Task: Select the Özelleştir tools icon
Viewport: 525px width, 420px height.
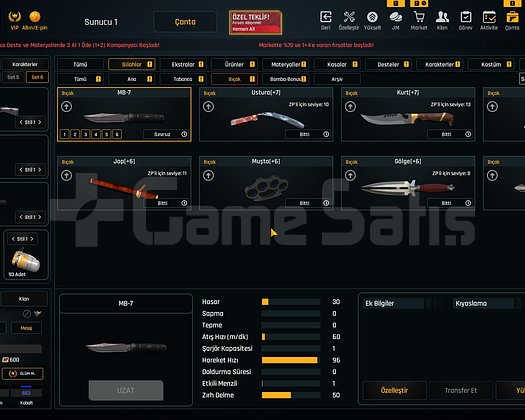Action: pos(349,17)
